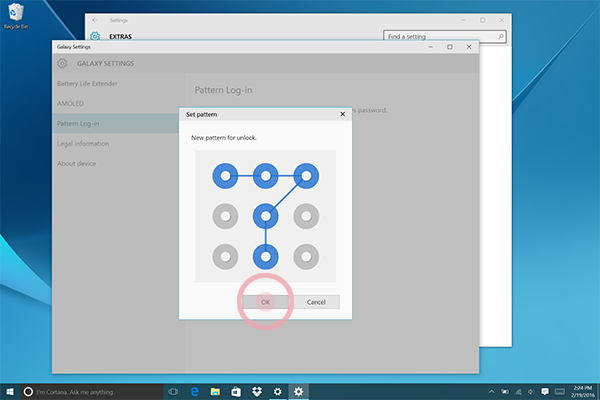Open AMOLED settings in sidebar
Image resolution: width=600 pixels, height=400 pixels.
click(x=70, y=103)
